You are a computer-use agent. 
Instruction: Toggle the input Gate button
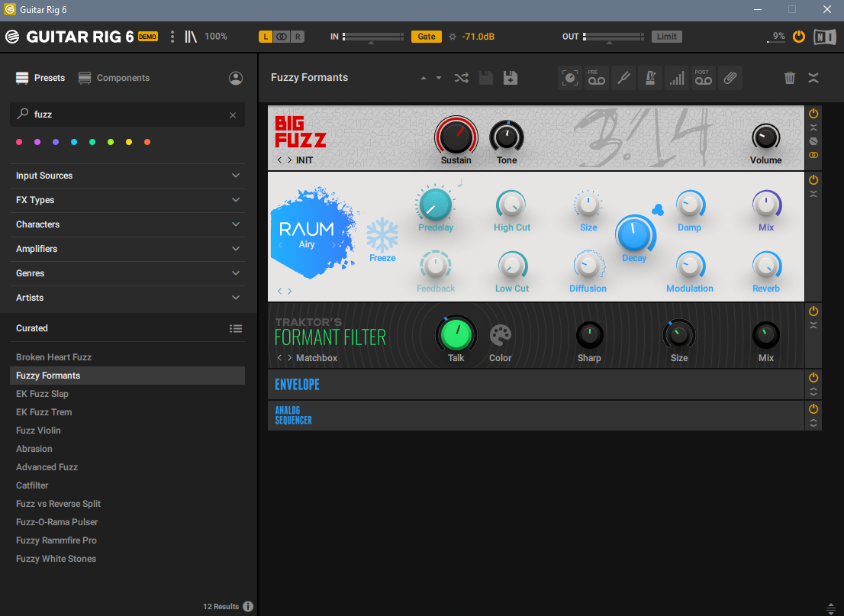[x=427, y=37]
